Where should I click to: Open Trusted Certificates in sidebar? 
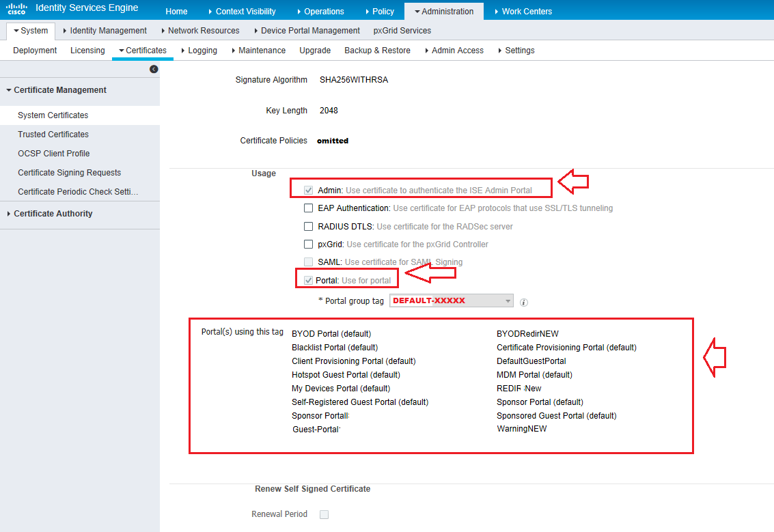click(53, 135)
